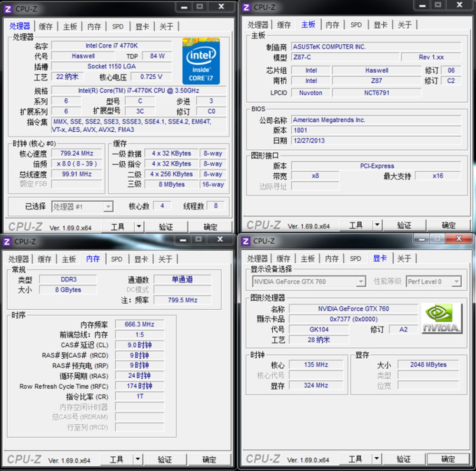Click the NCT6791 LPCIO value
476x471 pixels.
(x=377, y=93)
